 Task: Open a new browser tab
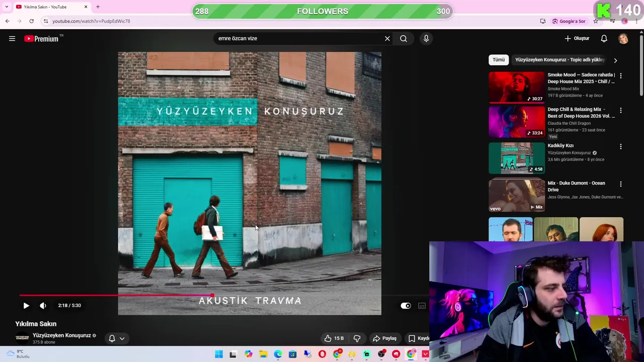98,7
